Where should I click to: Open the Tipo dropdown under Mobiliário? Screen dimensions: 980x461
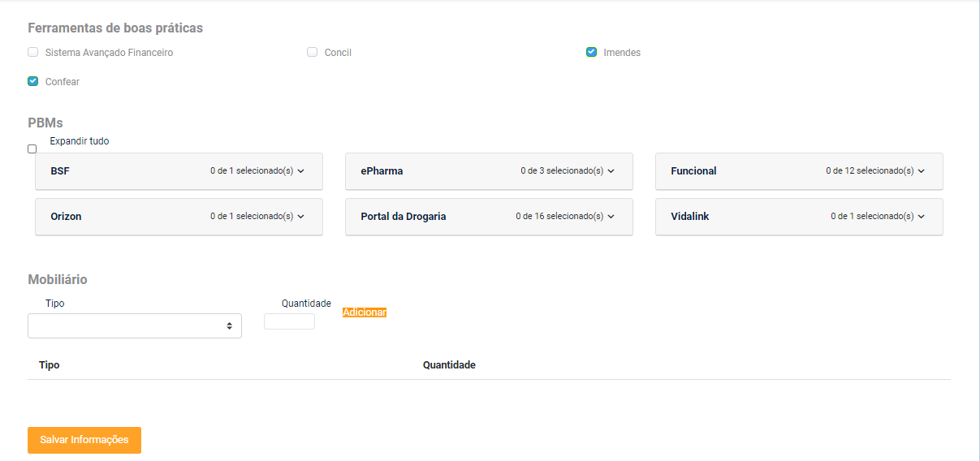click(135, 325)
